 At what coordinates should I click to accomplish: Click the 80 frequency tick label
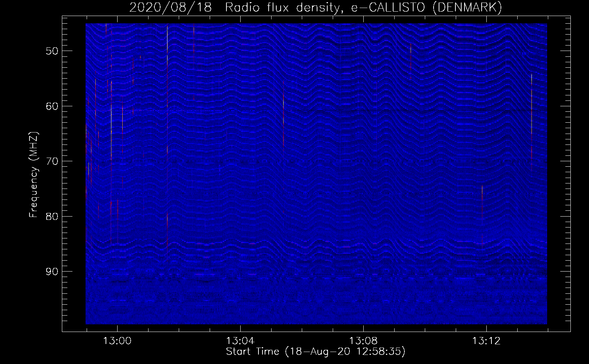tap(52, 217)
